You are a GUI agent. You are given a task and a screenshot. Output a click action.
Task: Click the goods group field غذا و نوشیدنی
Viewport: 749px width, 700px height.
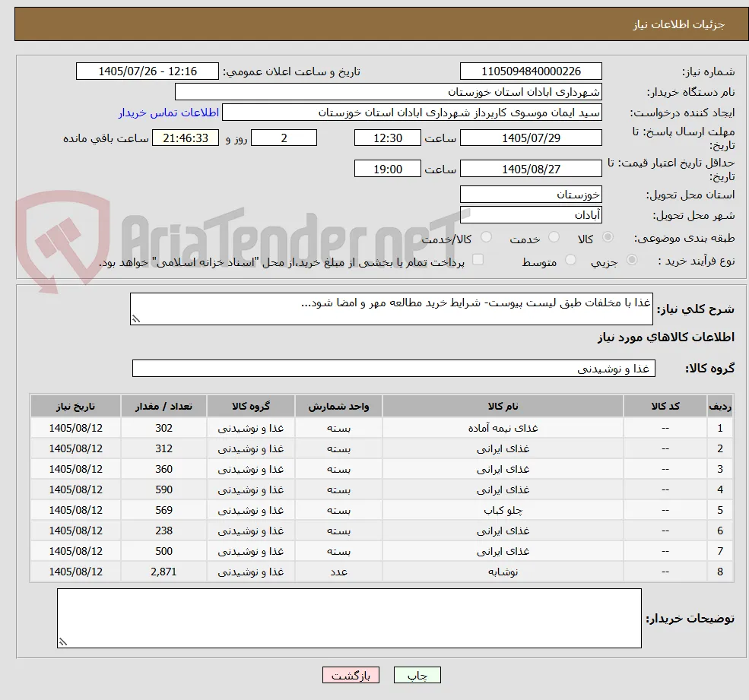click(x=394, y=369)
